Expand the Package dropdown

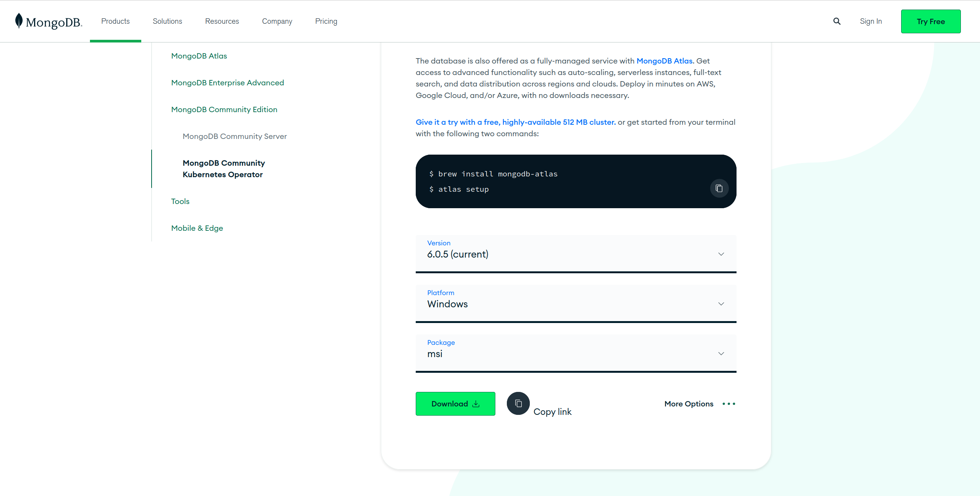[576, 353]
